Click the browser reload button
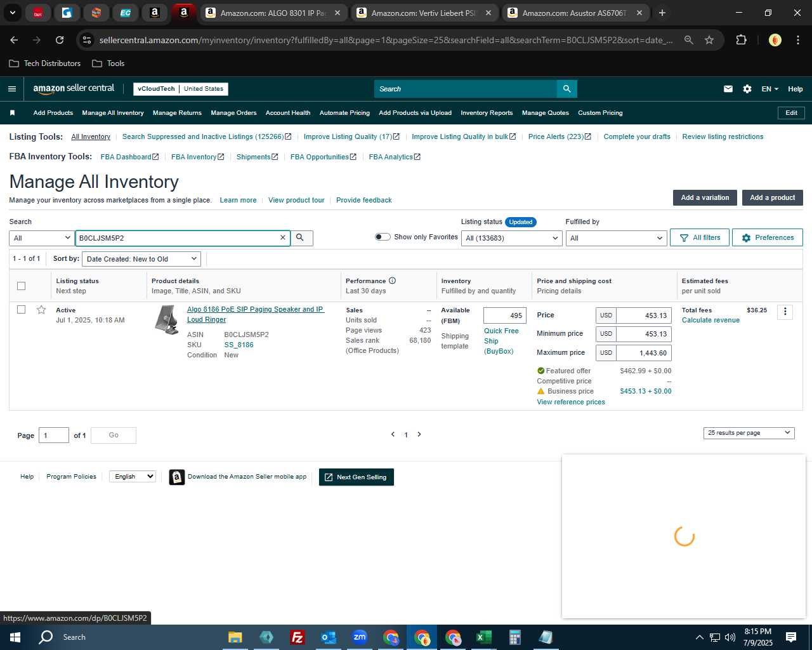 coord(60,40)
